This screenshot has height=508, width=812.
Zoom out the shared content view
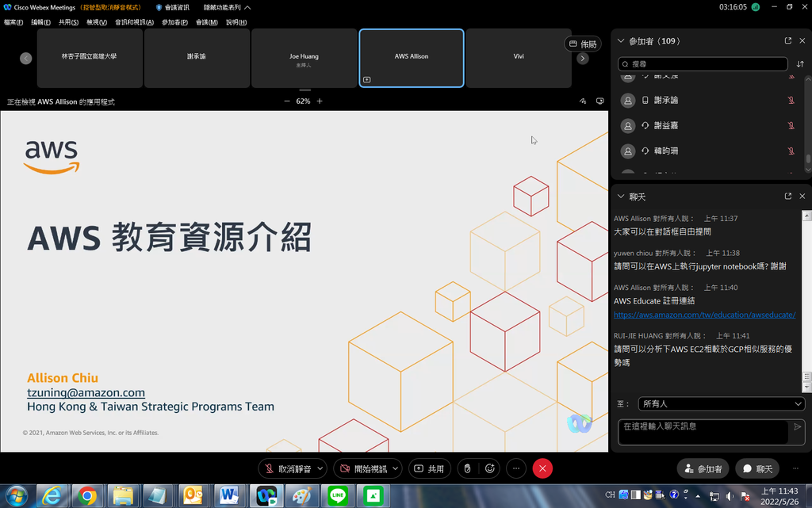[x=287, y=101]
